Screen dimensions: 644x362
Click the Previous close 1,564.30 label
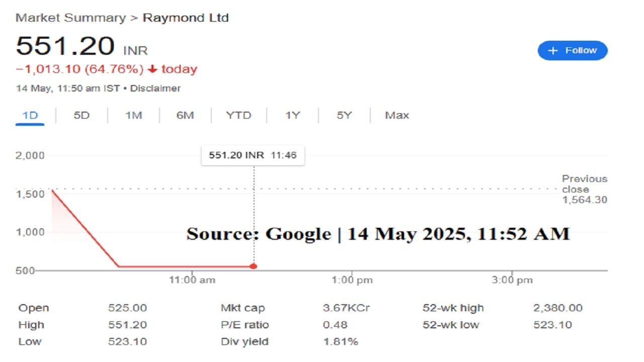585,189
